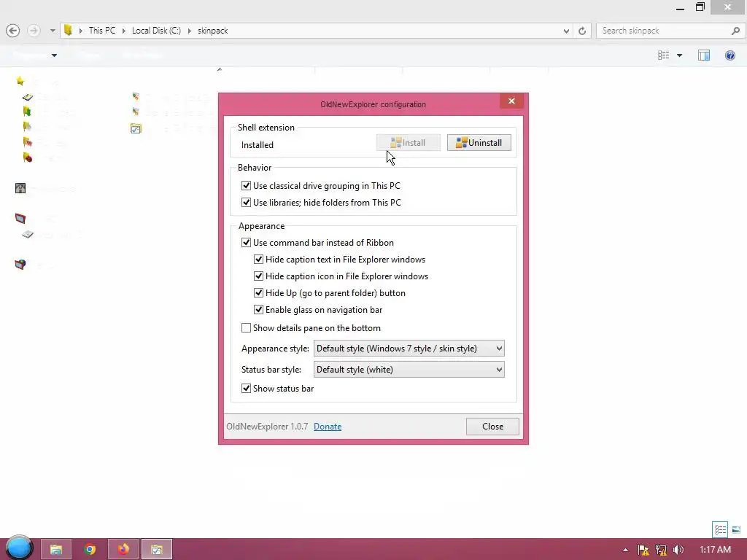Navigate to This PC breadcrumb
Image resolution: width=747 pixels, height=560 pixels.
[x=102, y=31]
